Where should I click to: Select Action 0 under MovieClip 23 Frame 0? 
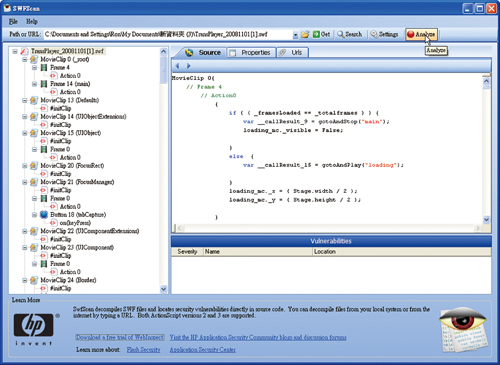70,272
